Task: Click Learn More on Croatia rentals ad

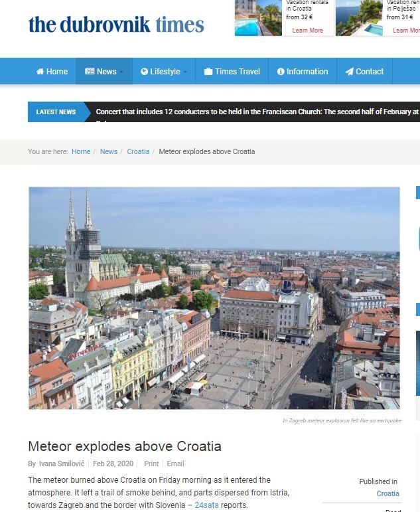Action: [x=307, y=31]
